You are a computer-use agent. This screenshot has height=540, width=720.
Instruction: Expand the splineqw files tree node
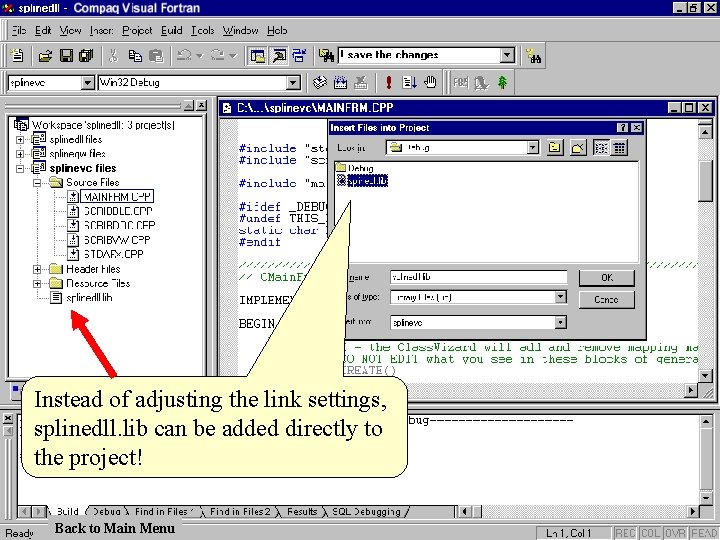point(20,154)
